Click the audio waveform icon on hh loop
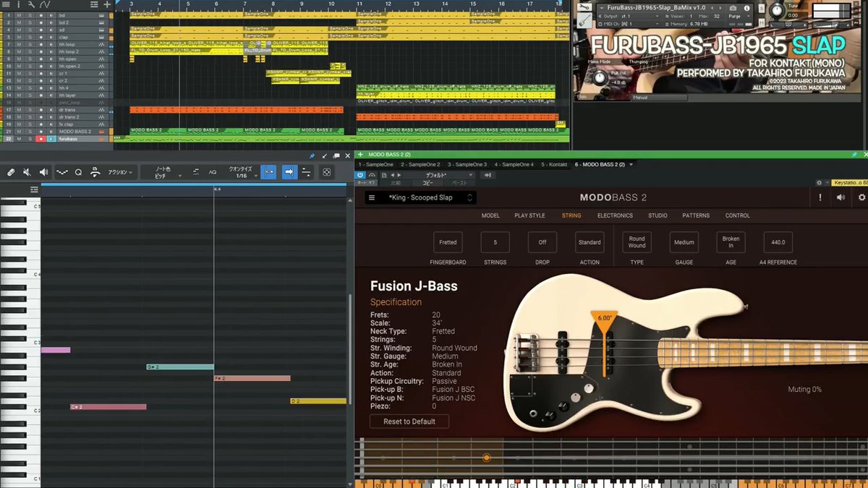868x488 pixels. (x=101, y=44)
